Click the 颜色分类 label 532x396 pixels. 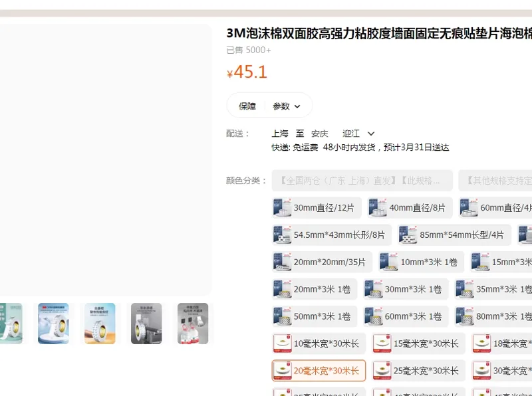[246, 181]
